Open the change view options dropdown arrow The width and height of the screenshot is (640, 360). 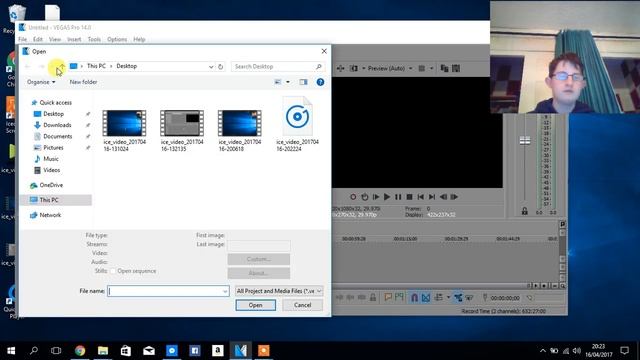point(288,82)
